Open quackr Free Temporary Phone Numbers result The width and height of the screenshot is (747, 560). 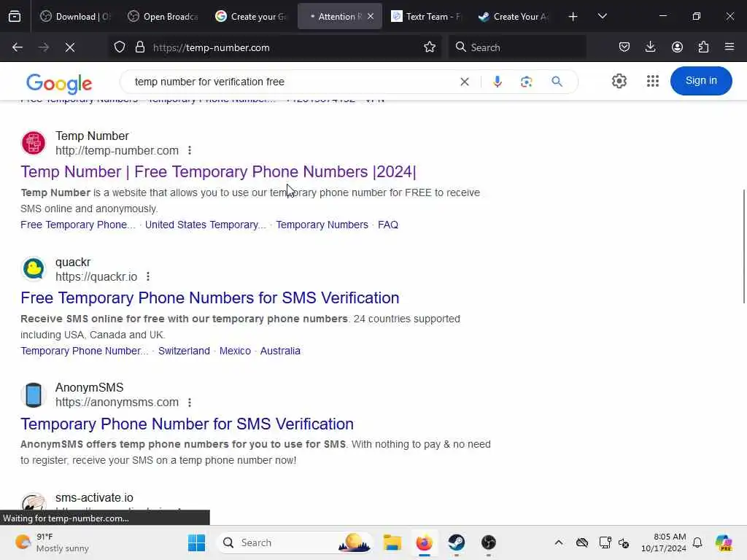point(209,297)
